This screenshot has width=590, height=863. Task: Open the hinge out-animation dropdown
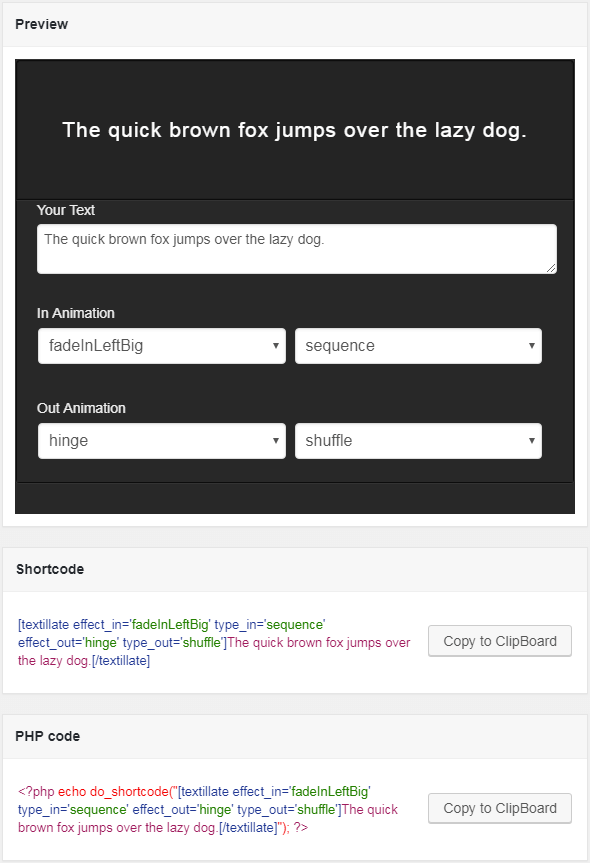pyautogui.click(x=162, y=440)
